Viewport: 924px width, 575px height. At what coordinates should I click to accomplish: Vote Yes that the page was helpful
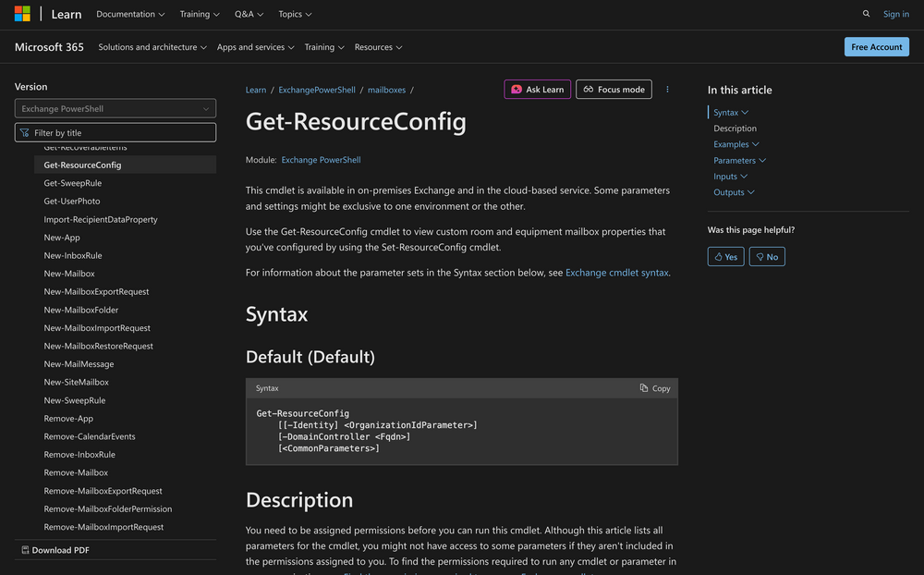pyautogui.click(x=725, y=256)
